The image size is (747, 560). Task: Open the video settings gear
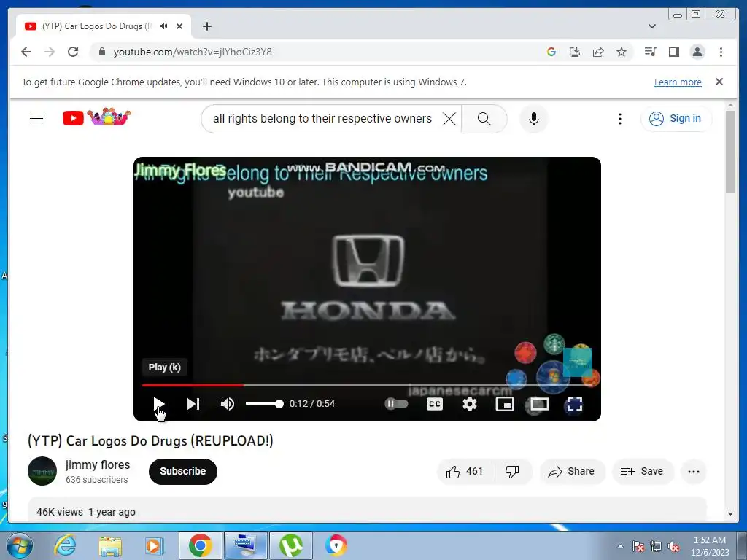click(x=470, y=404)
